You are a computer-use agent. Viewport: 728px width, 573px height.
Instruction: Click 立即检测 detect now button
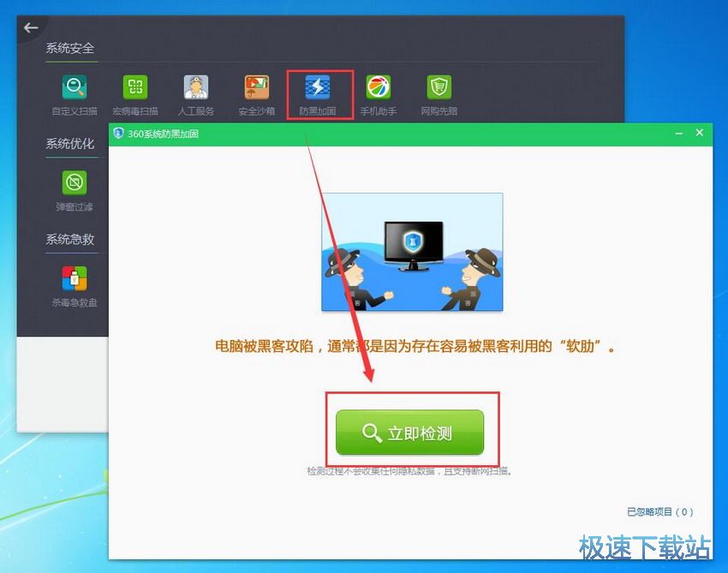(410, 433)
